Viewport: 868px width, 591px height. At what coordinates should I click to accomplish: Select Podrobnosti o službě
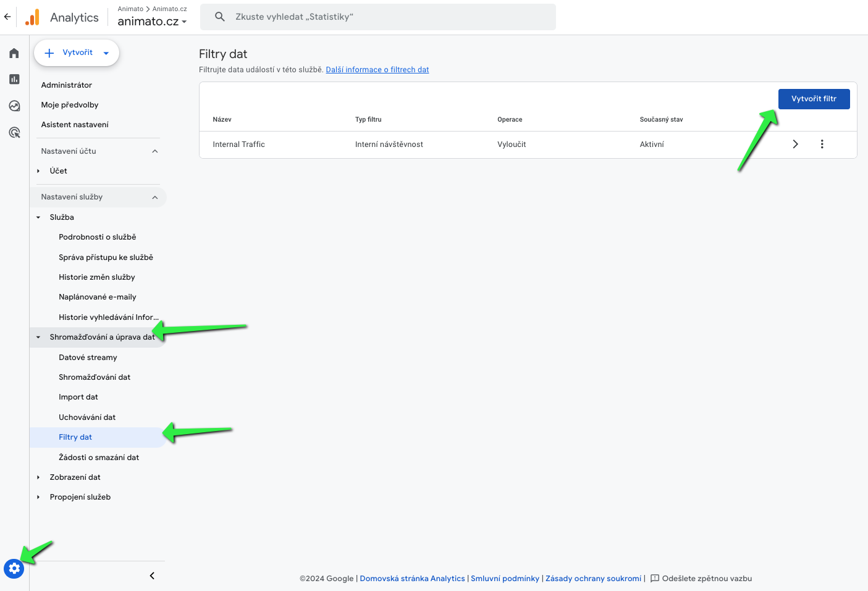[x=98, y=237]
